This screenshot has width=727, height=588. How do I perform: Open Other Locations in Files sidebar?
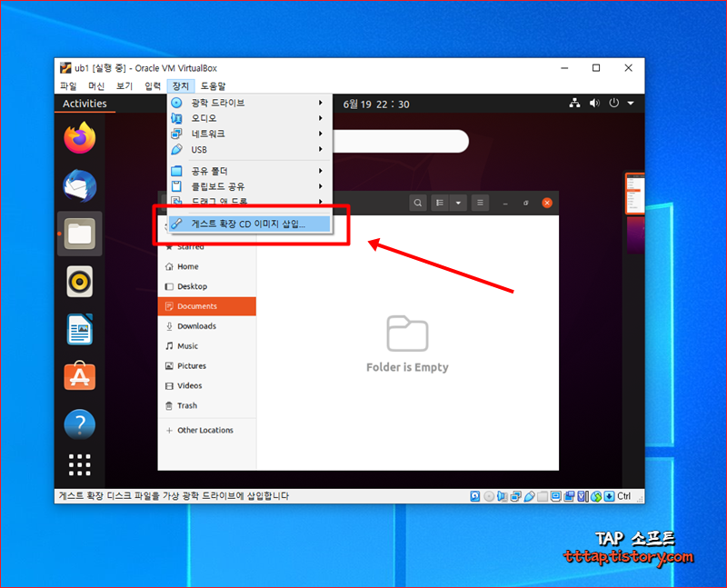(207, 431)
